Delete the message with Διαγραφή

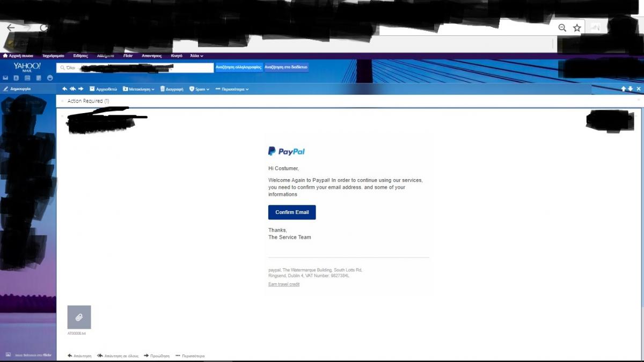tap(172, 89)
